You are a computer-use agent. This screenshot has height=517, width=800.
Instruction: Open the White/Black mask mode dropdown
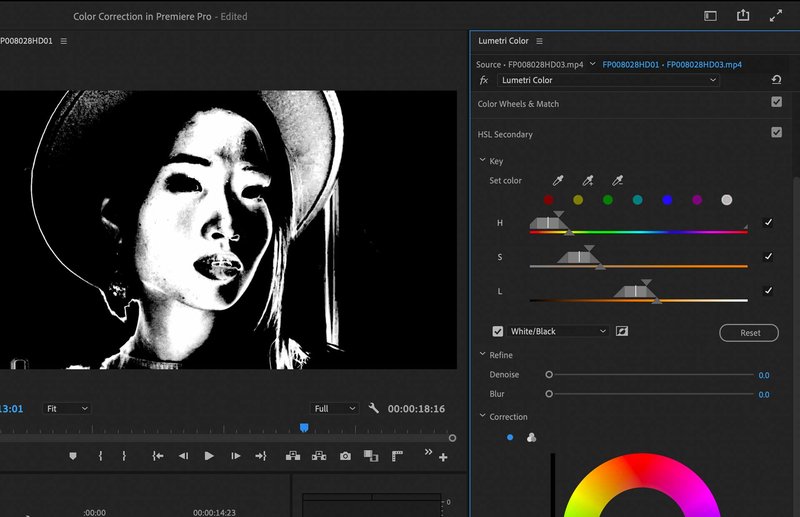click(558, 331)
